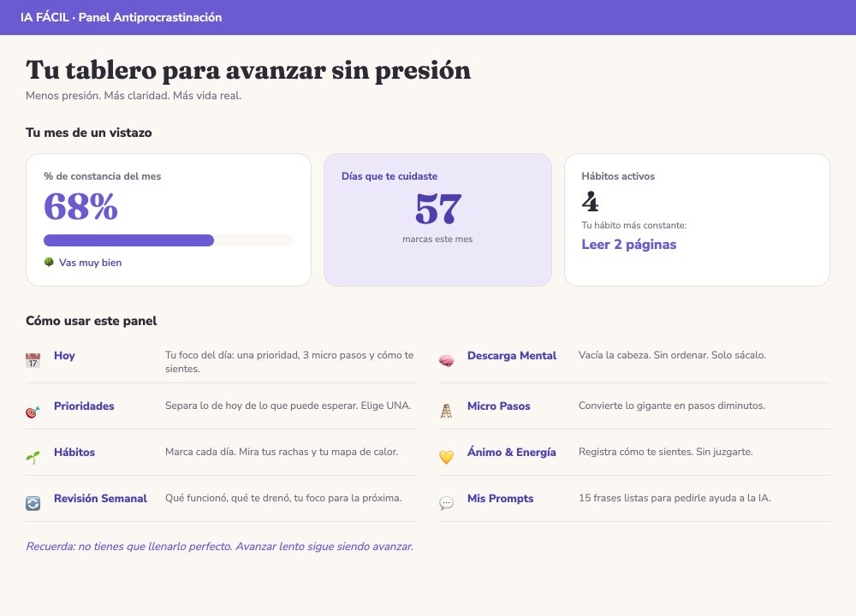Click the Hábitos activos label

(618, 176)
